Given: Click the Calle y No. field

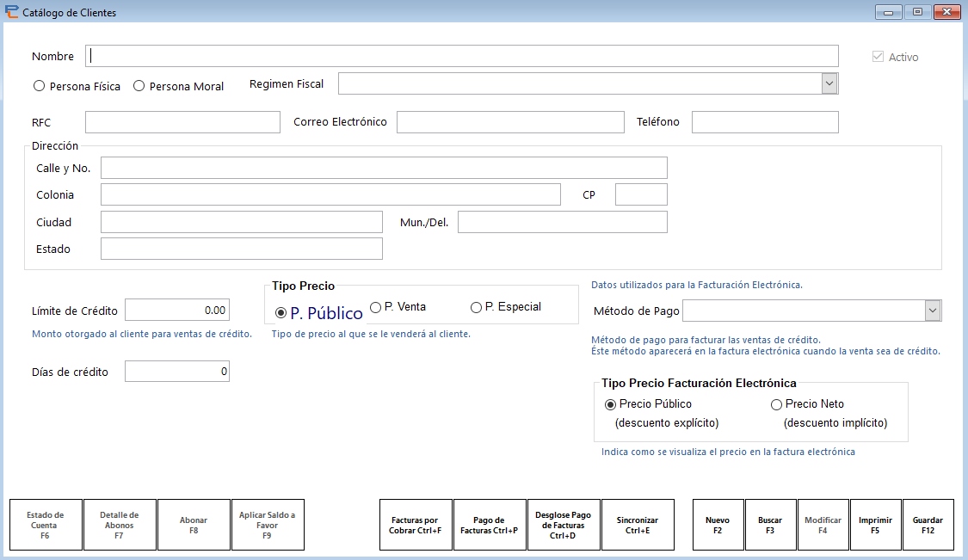Looking at the screenshot, I should (384, 168).
